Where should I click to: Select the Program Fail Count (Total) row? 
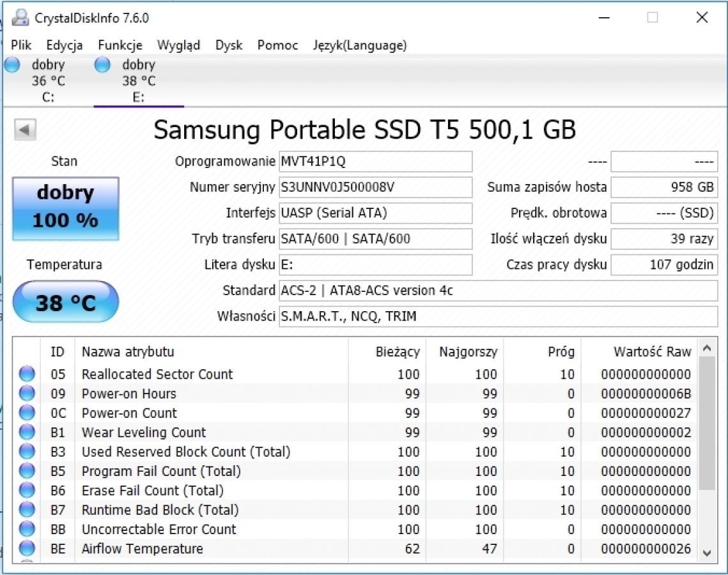click(355, 471)
